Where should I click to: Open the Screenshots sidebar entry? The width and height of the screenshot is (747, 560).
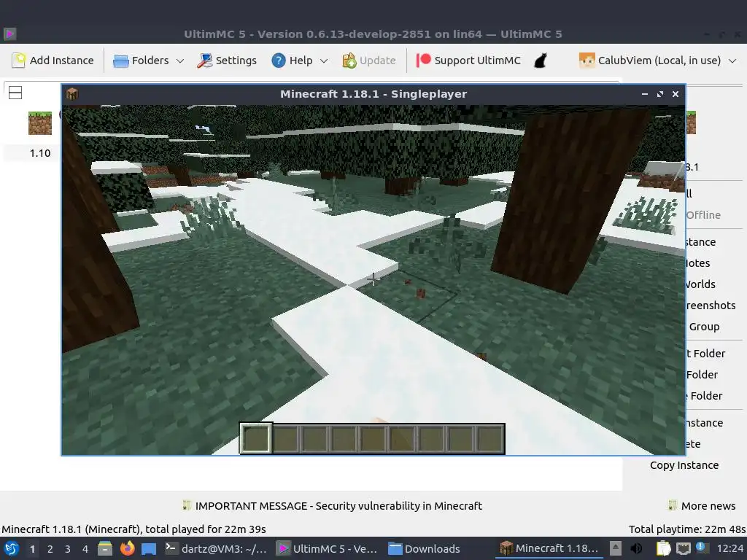[x=711, y=306]
